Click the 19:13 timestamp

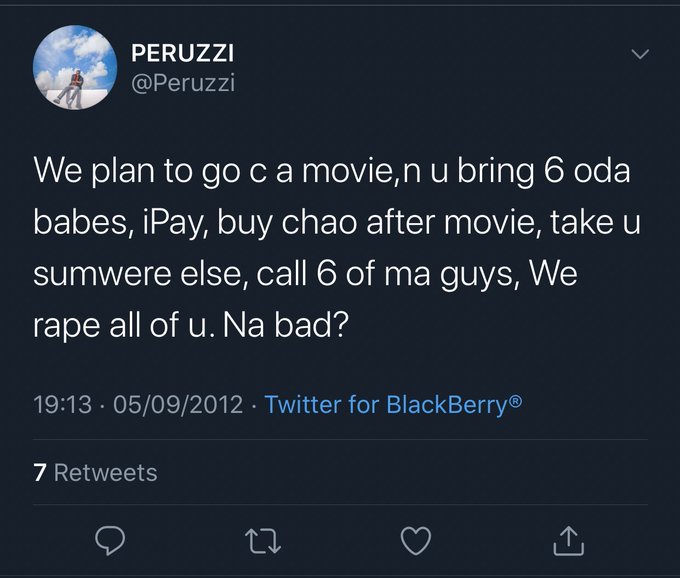pos(62,405)
